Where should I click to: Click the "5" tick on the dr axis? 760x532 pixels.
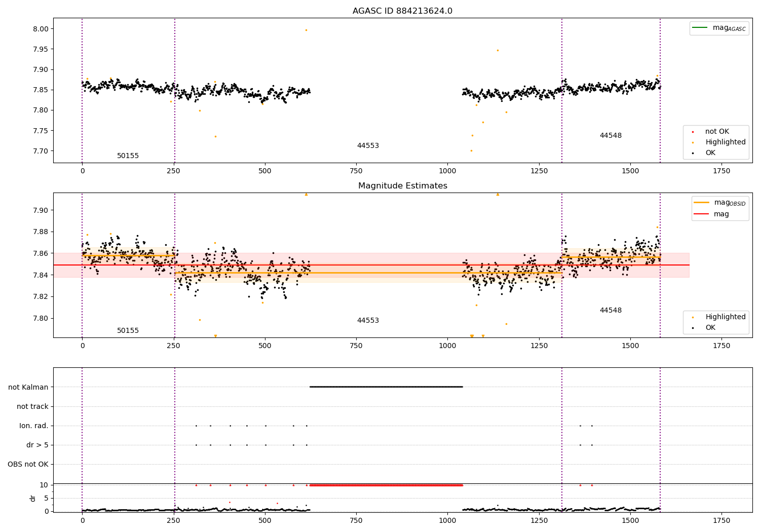click(x=46, y=498)
